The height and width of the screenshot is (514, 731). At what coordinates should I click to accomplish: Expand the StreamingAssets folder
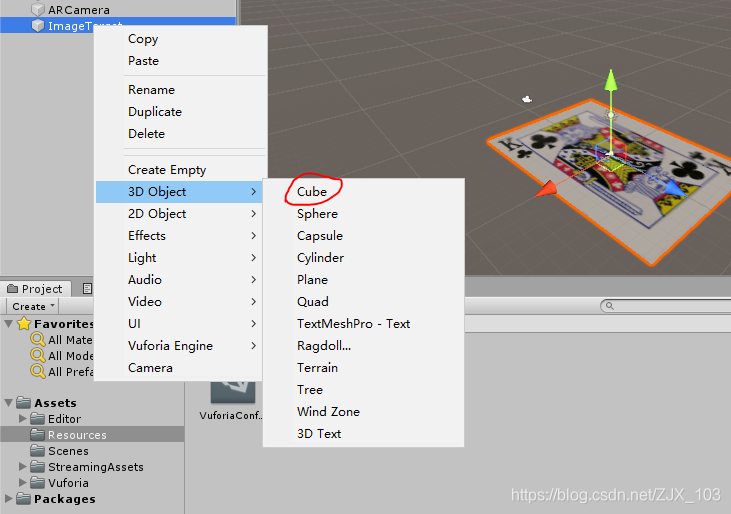[x=22, y=466]
